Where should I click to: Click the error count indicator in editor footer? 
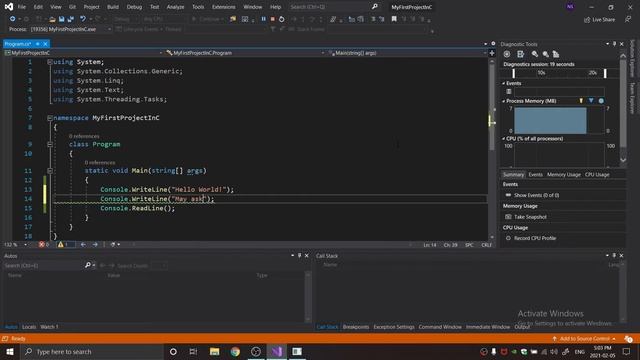44,245
